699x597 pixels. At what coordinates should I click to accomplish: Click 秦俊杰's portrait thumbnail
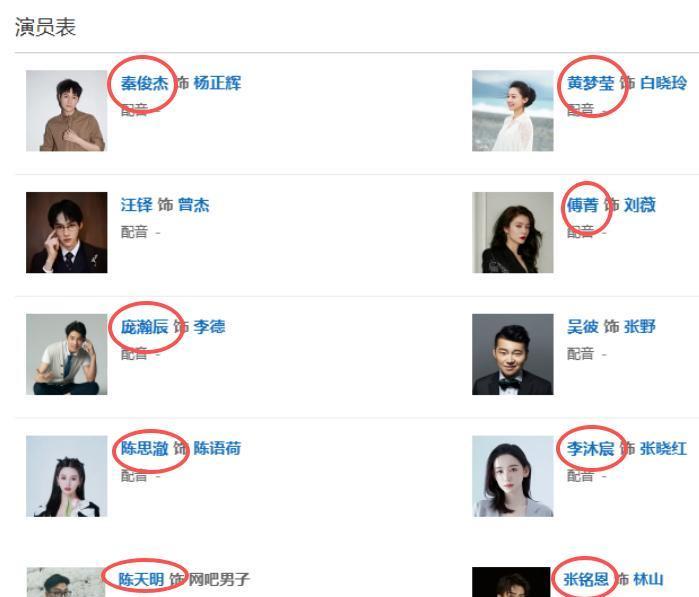pos(66,111)
